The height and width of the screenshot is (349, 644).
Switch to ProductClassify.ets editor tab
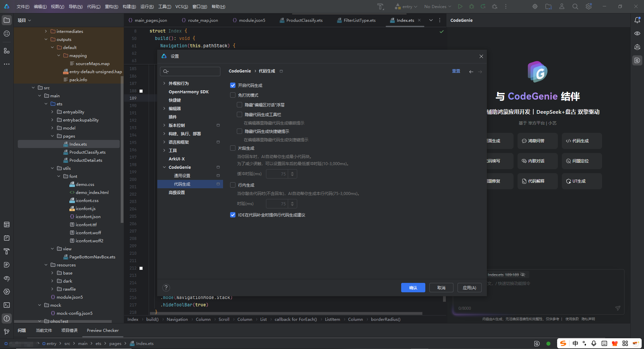click(x=301, y=20)
